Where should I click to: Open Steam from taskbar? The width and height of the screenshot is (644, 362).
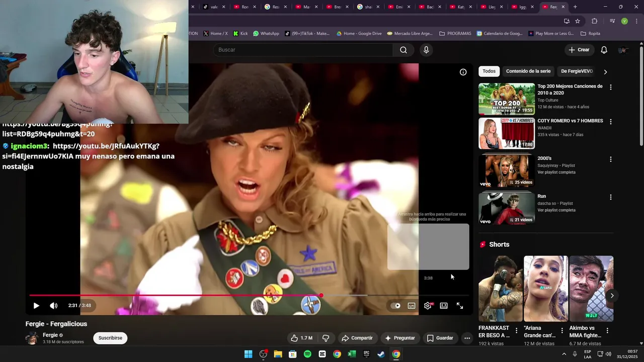pos(381,354)
